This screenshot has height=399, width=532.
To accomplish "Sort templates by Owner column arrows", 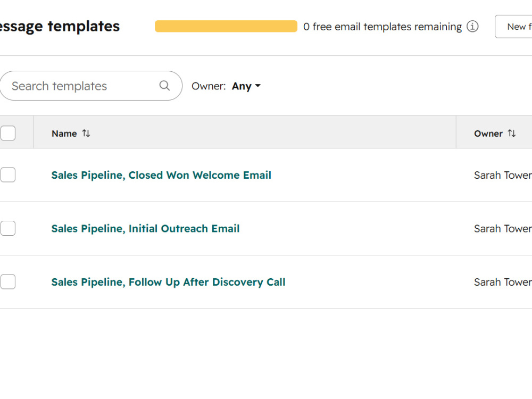I will pos(512,134).
